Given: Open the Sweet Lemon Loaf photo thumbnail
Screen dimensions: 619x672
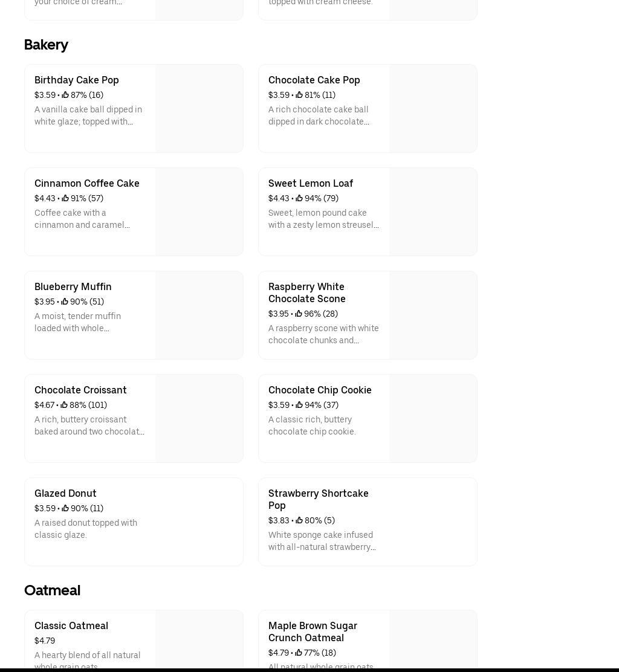Looking at the screenshot, I should (x=433, y=212).
